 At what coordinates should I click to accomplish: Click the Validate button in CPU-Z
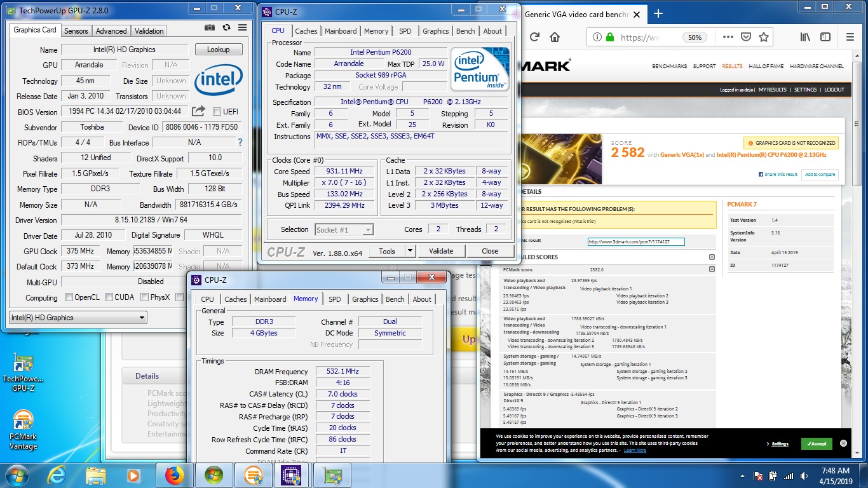441,251
